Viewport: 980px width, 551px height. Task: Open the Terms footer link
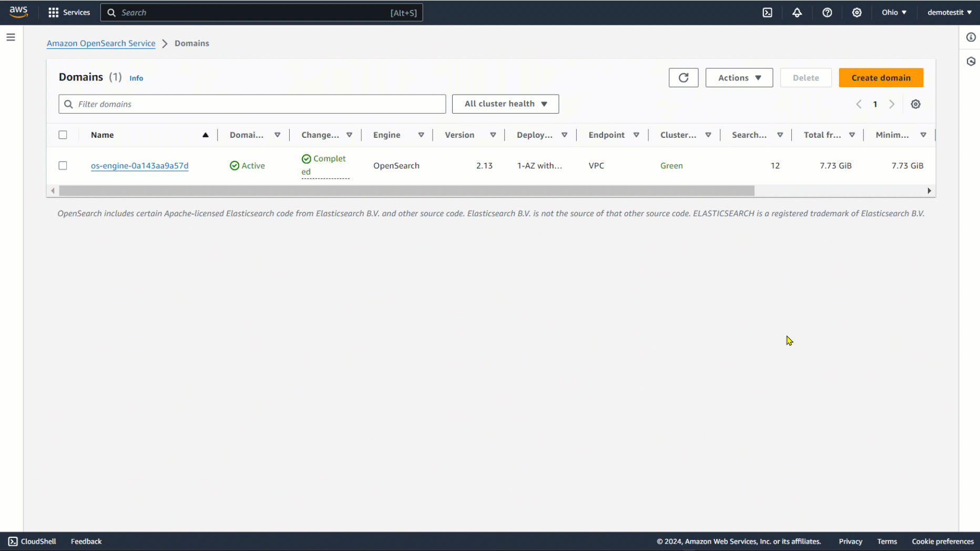[x=887, y=542]
